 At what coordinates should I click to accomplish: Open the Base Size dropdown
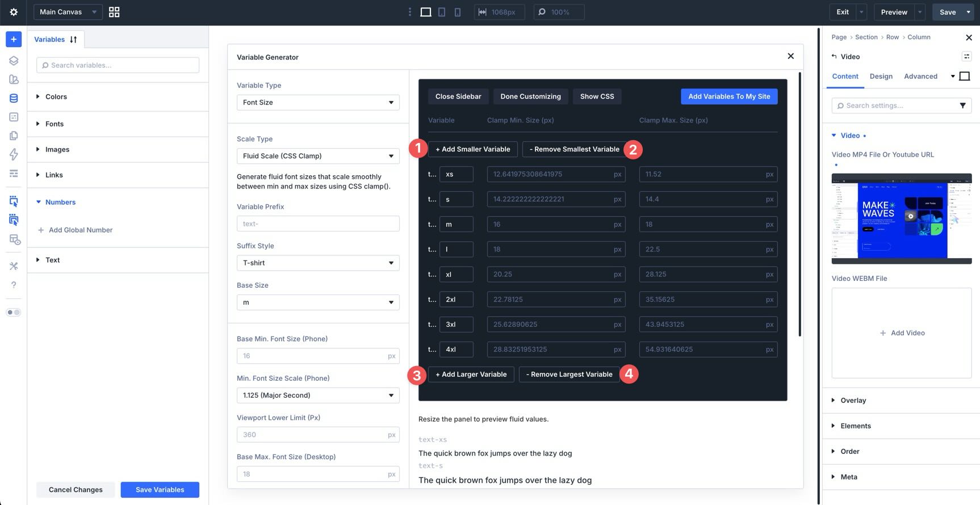(318, 302)
